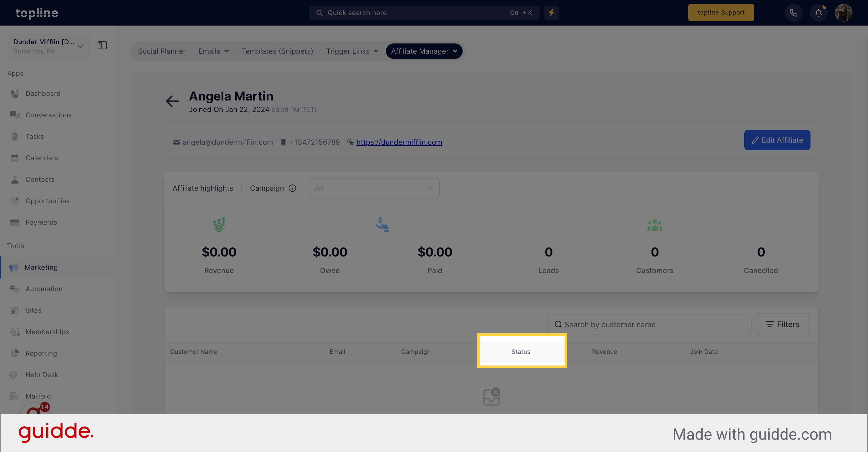Click the Leads count value

coord(549,252)
